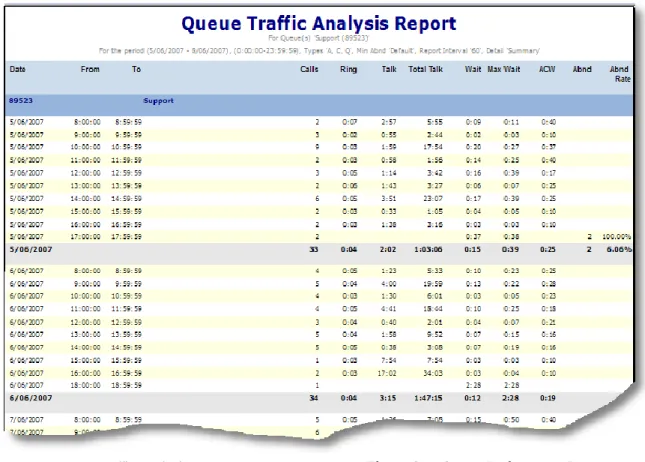Click Talk value '17:02'

click(387, 373)
